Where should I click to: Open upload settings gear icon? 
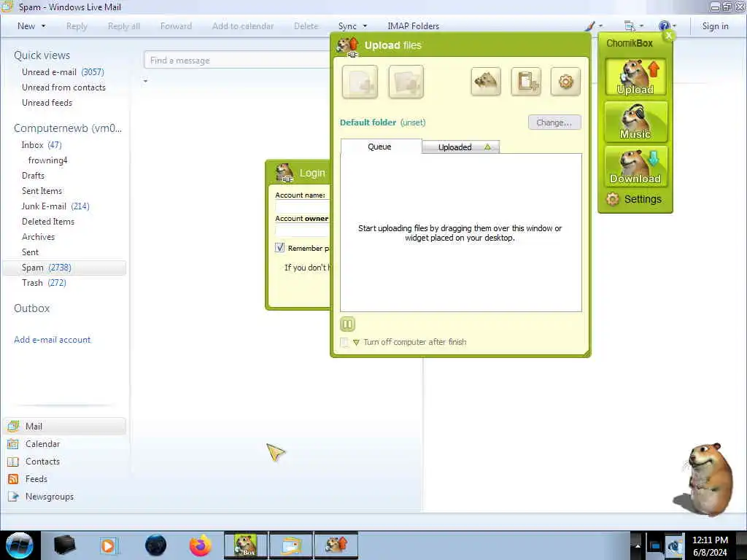565,82
